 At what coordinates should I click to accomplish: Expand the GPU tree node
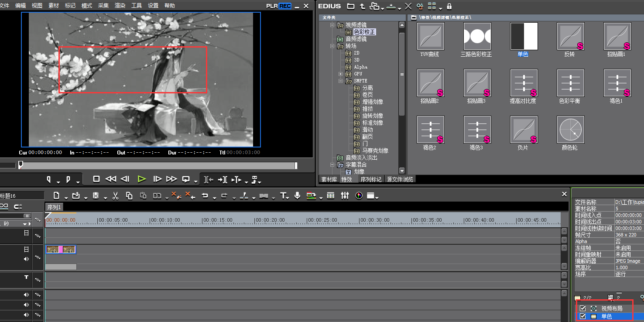pos(341,74)
